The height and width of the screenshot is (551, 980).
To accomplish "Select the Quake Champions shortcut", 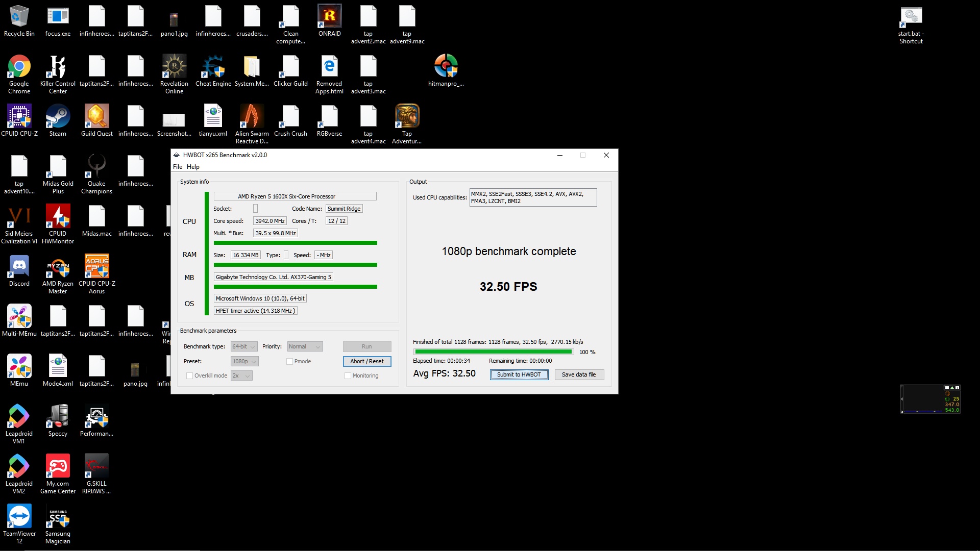I will coord(96,174).
